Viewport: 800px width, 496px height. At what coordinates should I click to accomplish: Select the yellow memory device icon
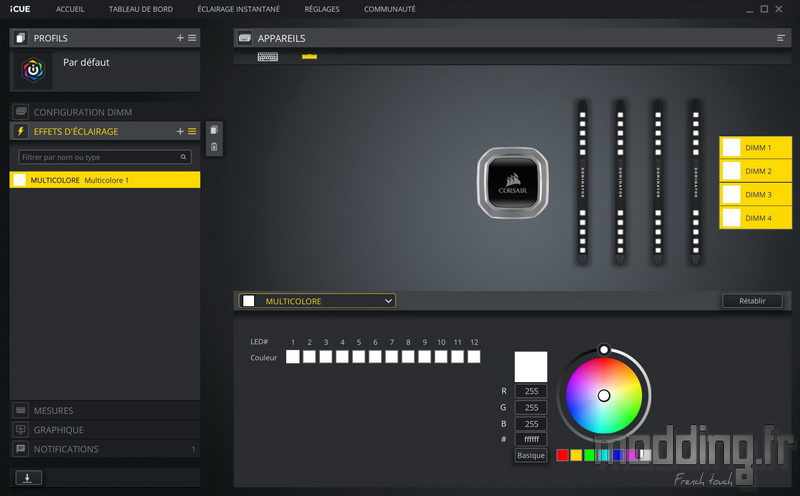309,57
